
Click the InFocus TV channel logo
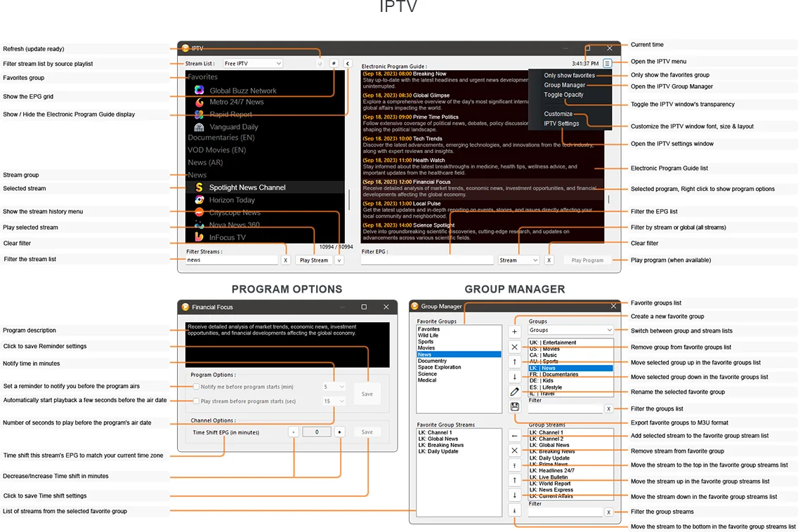199,237
